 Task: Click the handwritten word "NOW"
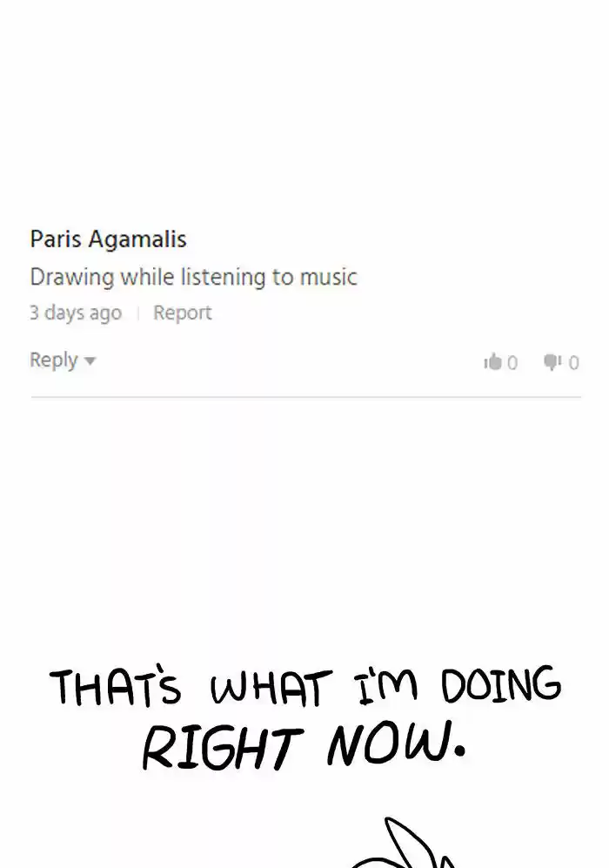point(388,743)
